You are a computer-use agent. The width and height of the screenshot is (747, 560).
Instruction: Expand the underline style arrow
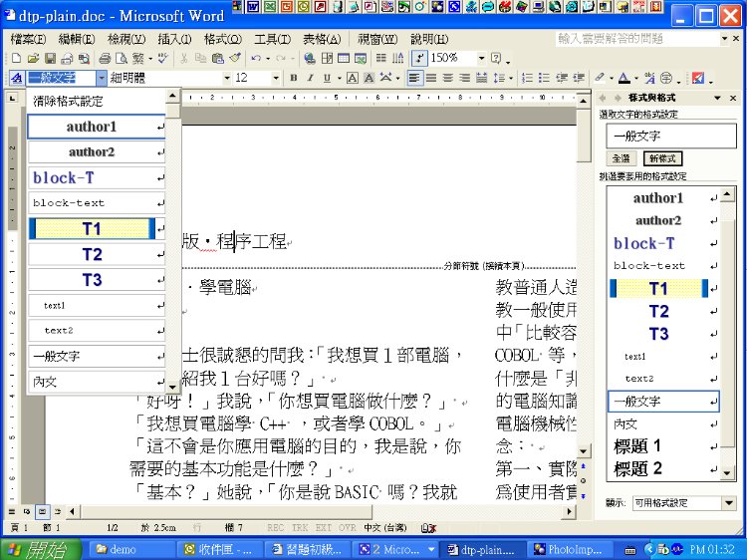click(340, 78)
